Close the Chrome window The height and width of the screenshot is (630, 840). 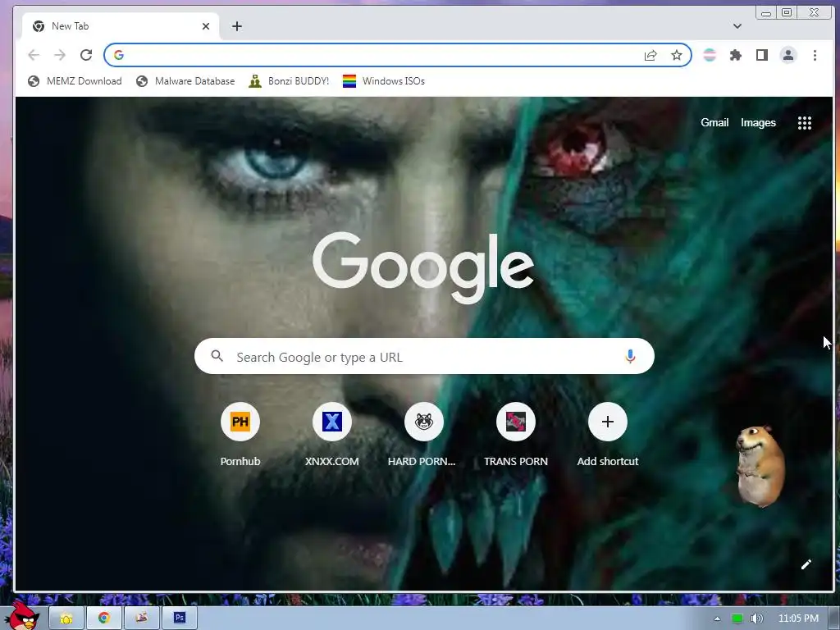(815, 13)
